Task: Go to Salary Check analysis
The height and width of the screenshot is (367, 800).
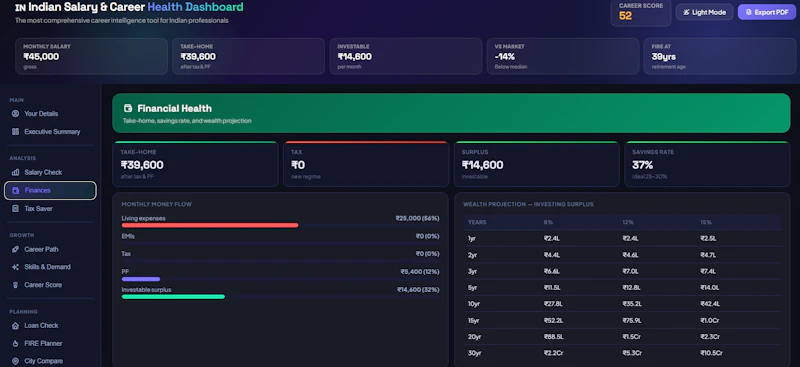Action: [x=50, y=173]
